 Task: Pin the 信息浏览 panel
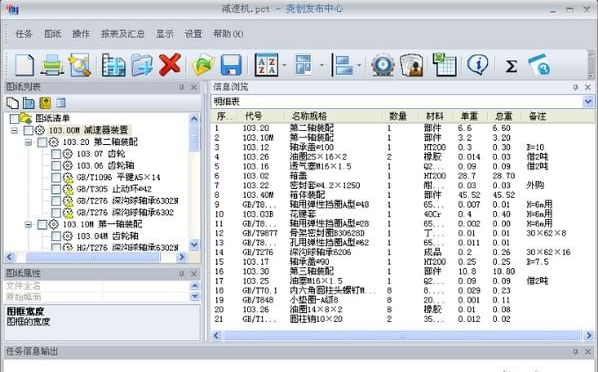(575, 87)
